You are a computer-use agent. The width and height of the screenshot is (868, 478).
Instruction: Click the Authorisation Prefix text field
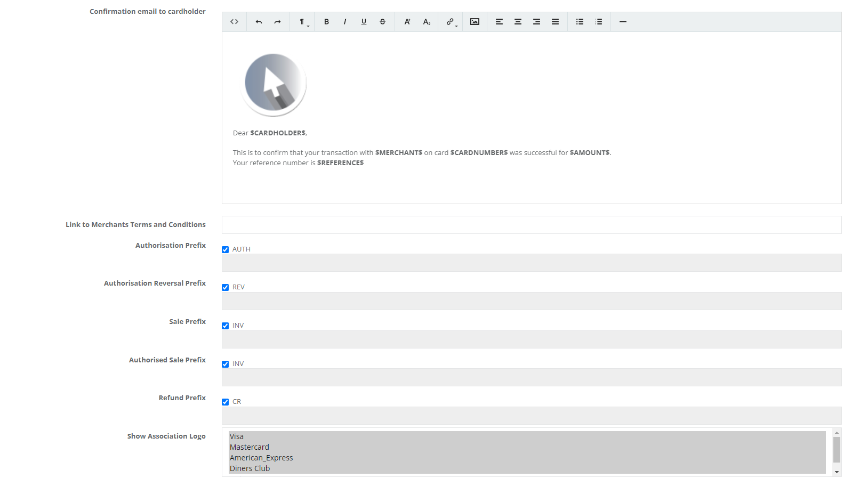(x=532, y=263)
